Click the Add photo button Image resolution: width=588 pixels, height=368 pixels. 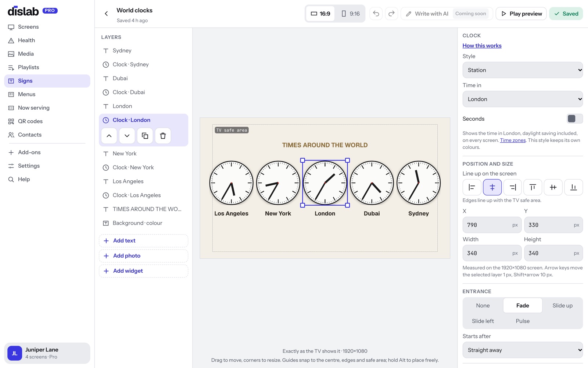click(x=143, y=256)
